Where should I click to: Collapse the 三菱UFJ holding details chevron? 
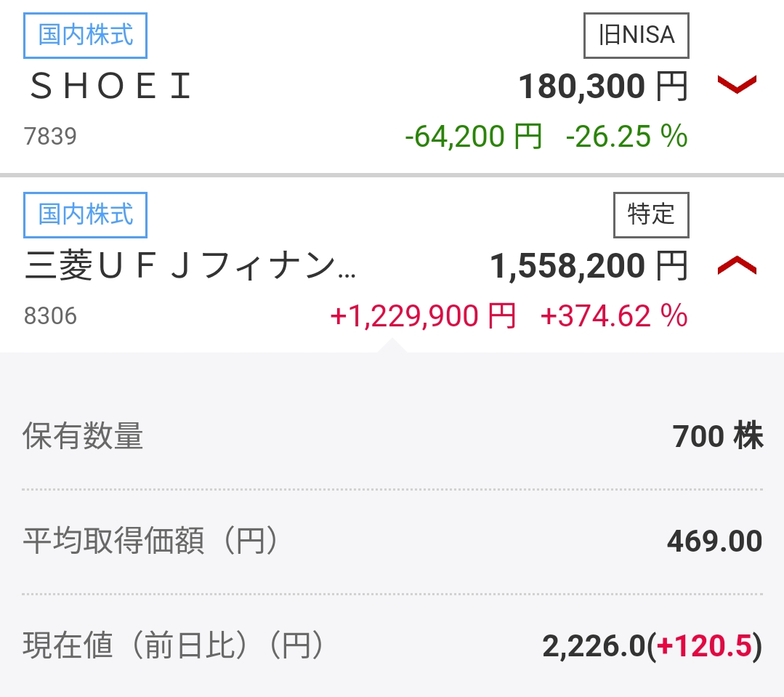click(737, 265)
